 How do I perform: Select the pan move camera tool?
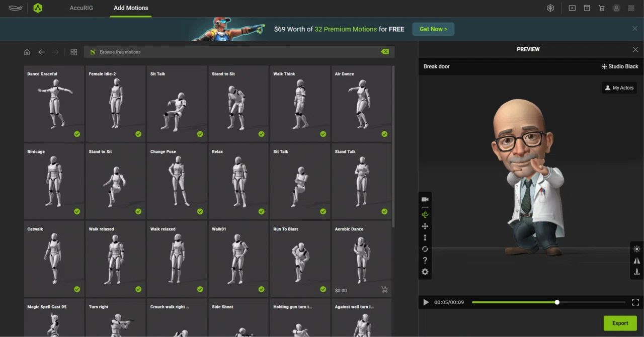425,226
